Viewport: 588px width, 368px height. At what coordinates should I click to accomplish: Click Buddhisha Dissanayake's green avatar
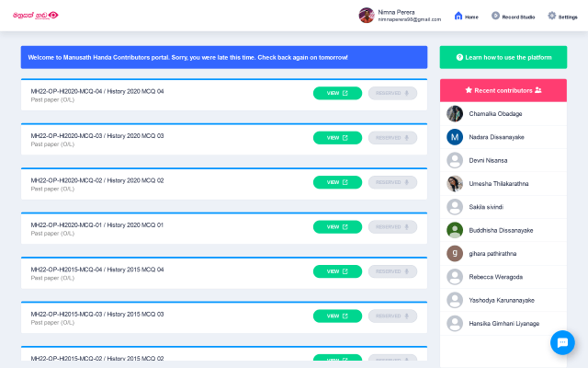point(455,230)
